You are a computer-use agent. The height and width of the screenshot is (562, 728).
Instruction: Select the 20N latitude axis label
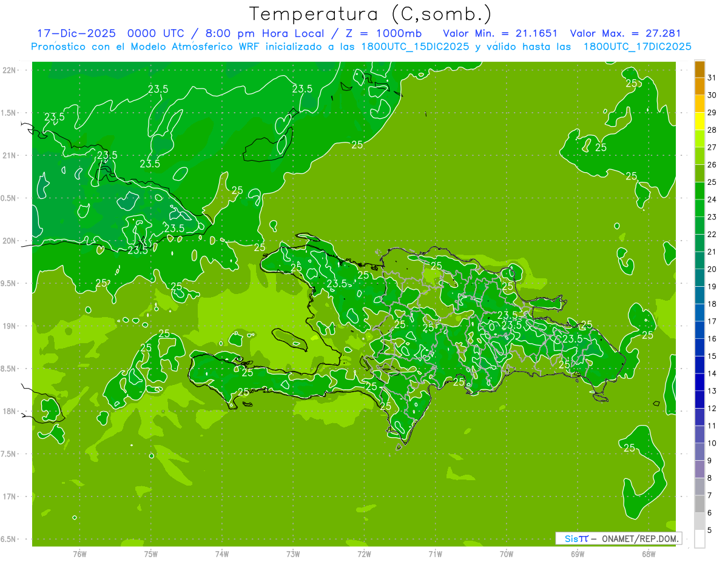click(10, 241)
